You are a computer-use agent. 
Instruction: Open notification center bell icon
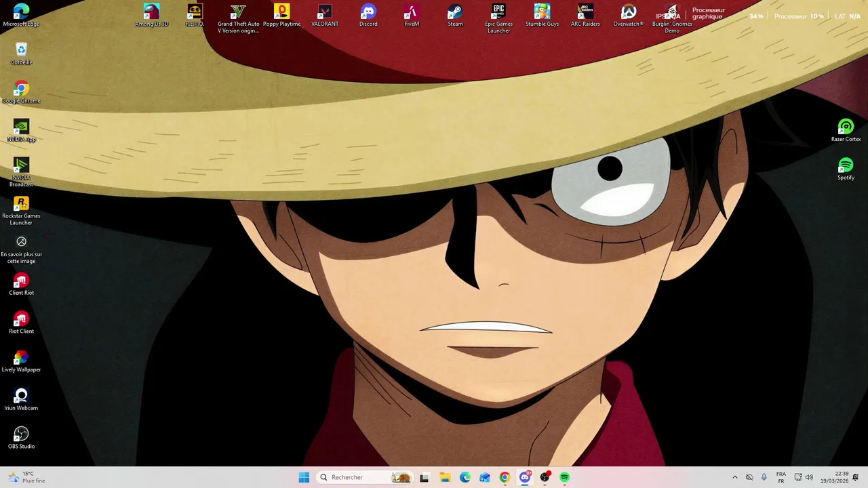pyautogui.click(x=856, y=477)
